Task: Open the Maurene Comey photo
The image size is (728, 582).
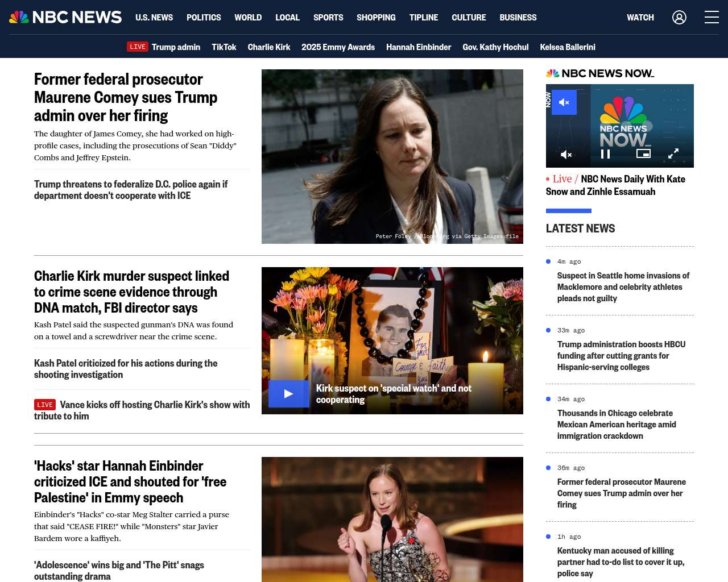Action: pyautogui.click(x=392, y=156)
